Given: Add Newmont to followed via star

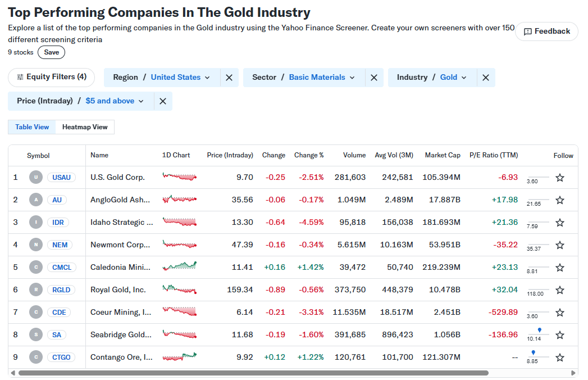Looking at the screenshot, I should pos(559,245).
